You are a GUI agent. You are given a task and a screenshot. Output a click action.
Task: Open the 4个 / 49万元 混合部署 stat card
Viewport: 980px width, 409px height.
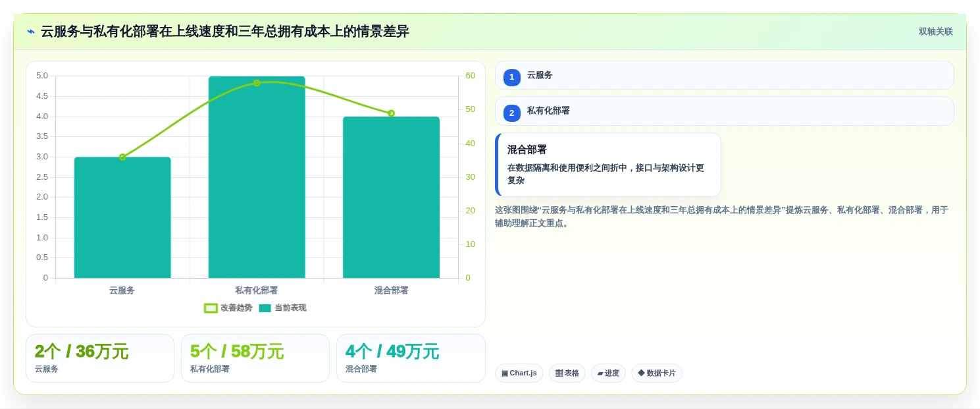[x=411, y=358]
